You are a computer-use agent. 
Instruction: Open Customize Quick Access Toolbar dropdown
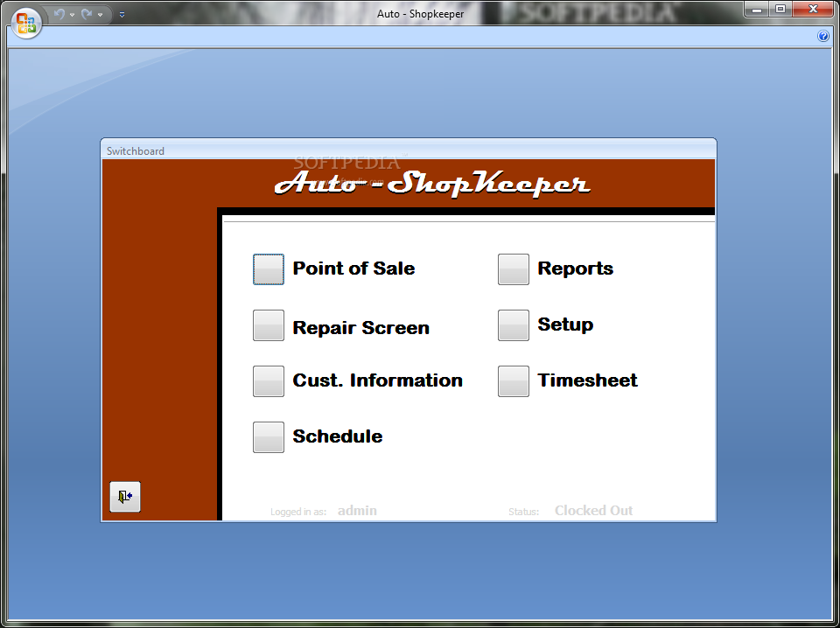(x=122, y=15)
